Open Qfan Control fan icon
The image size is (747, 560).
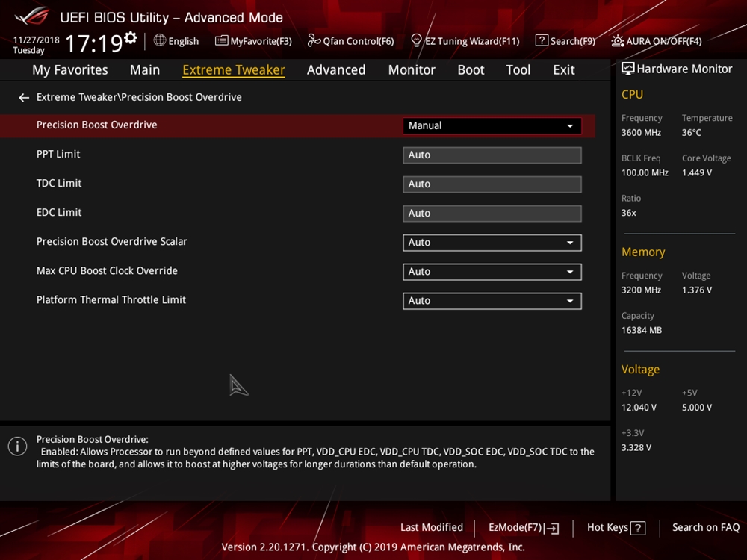point(314,41)
